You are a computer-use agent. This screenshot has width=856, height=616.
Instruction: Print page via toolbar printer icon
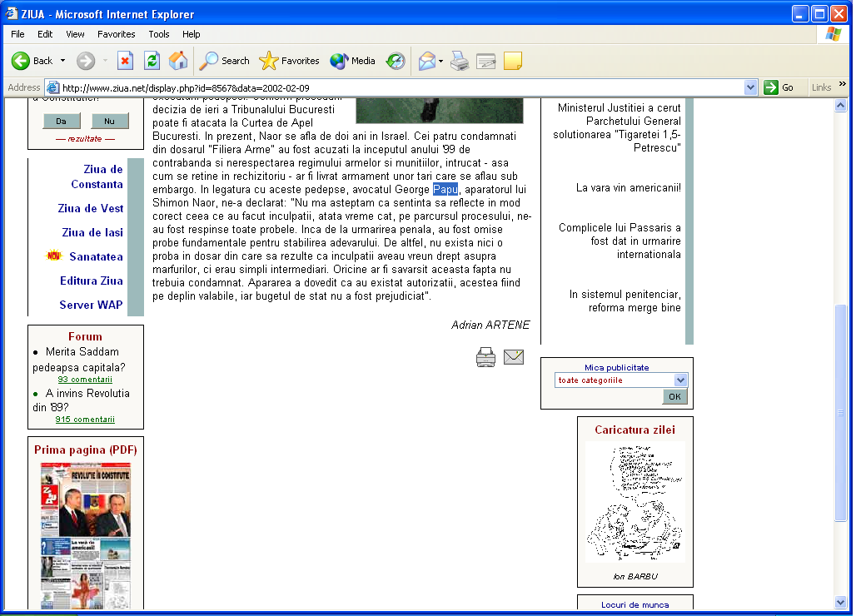(460, 61)
